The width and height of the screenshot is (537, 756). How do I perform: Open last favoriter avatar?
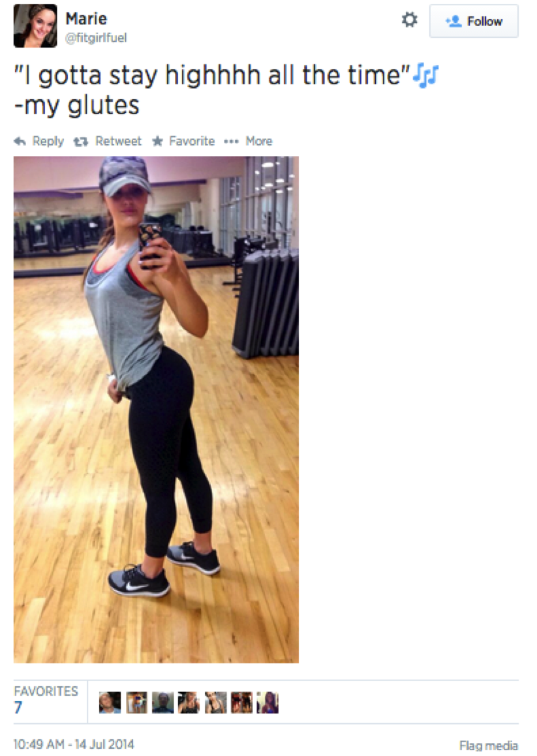point(268,703)
